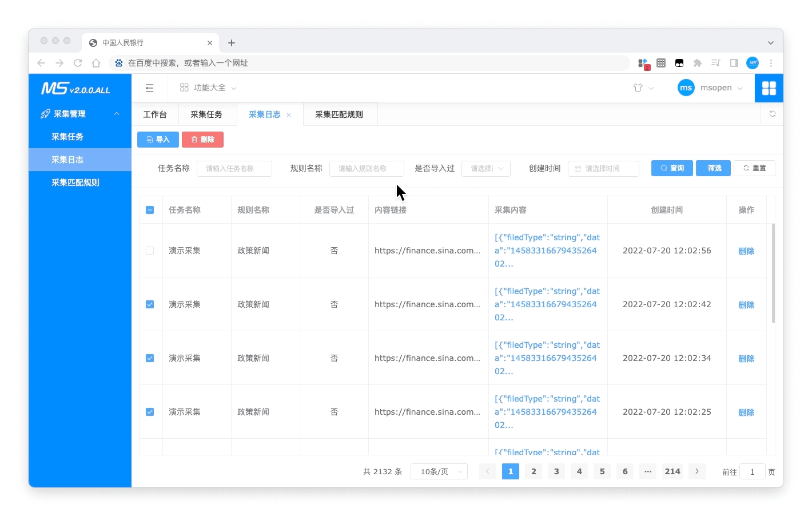Screen dimensions: 812x516
Task: Check the first row's checkbox
Action: [x=150, y=251]
